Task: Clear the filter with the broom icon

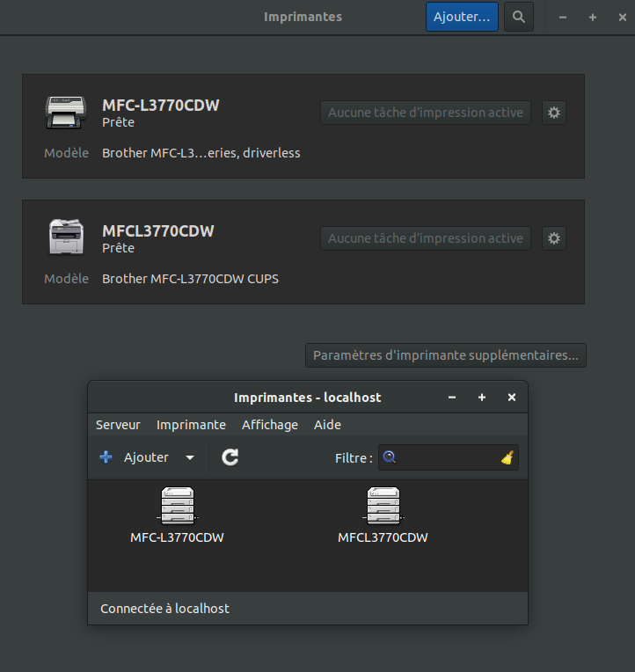Action: [507, 457]
